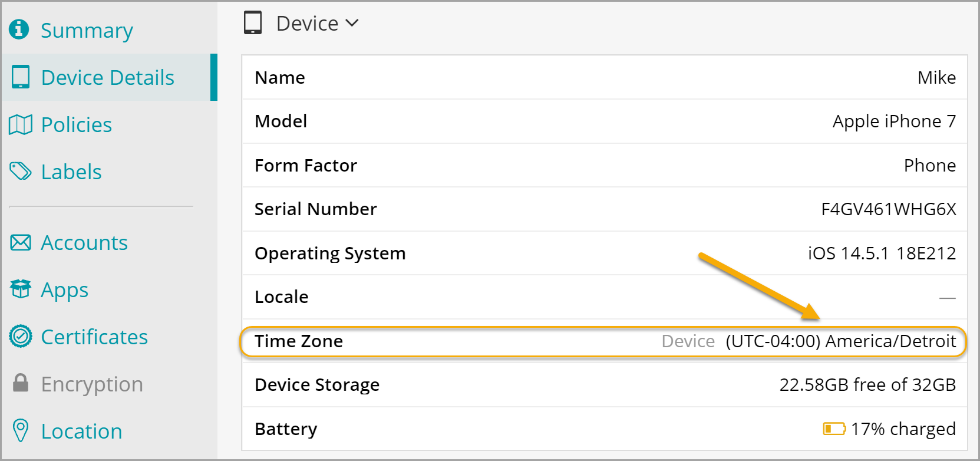The image size is (980, 461).
Task: Click the Device Details tablet icon
Action: click(20, 77)
